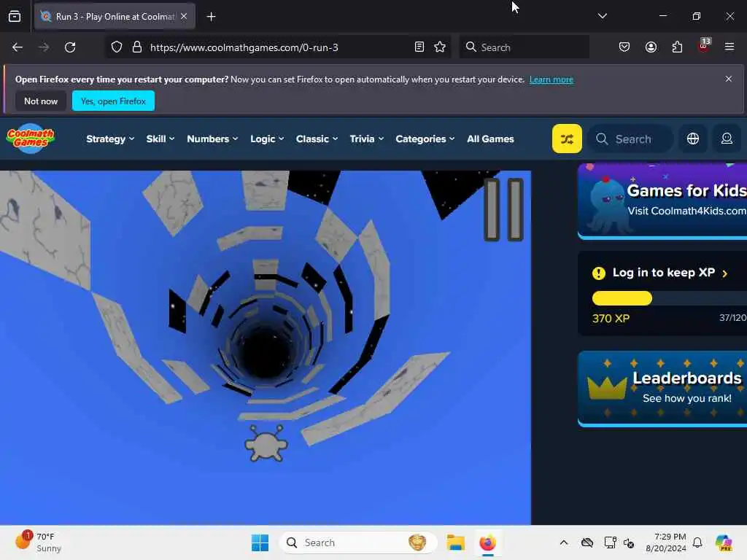The width and height of the screenshot is (747, 560).
Task: Show site security padlock info
Action: pos(137,47)
